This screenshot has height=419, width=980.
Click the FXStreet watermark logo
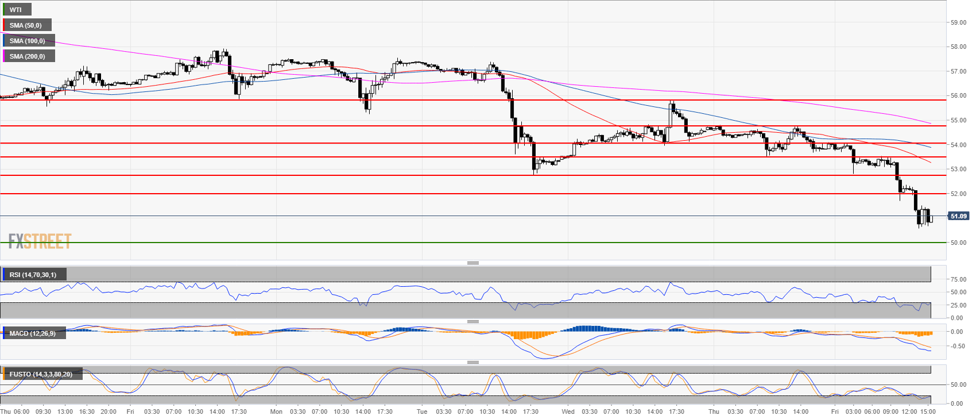(x=40, y=241)
